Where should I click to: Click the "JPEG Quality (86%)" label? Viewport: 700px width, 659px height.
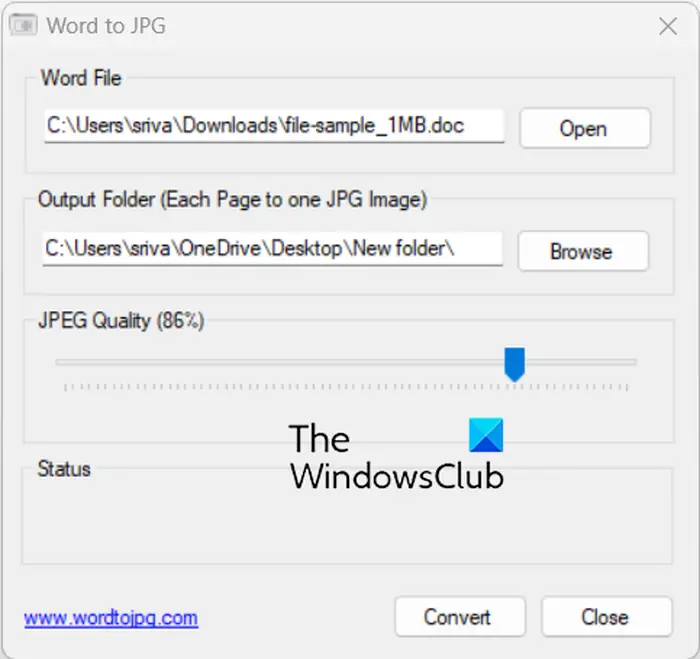click(x=121, y=321)
